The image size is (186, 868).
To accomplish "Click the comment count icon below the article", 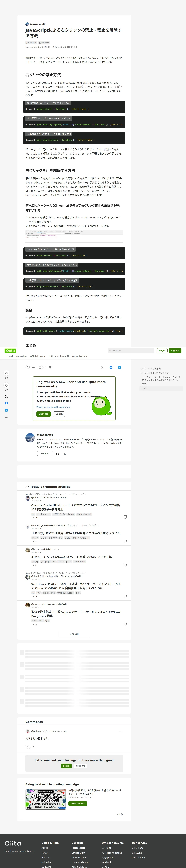I will coord(50,367).
